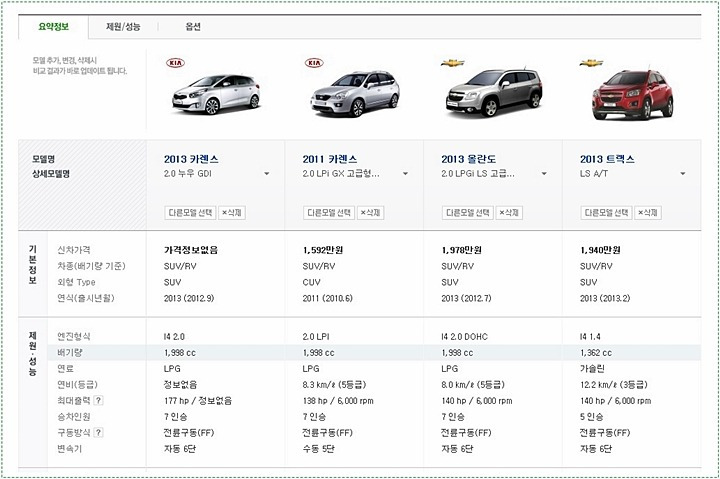Open the red 2013 트랙스 car photo
720x479 pixels.
coord(633,95)
